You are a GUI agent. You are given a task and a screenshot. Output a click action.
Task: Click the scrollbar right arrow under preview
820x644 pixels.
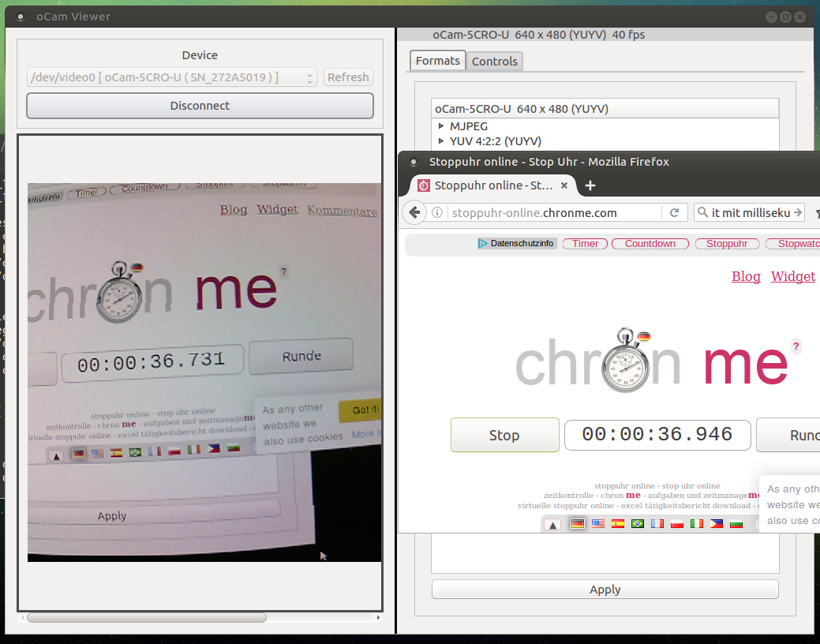(x=378, y=617)
